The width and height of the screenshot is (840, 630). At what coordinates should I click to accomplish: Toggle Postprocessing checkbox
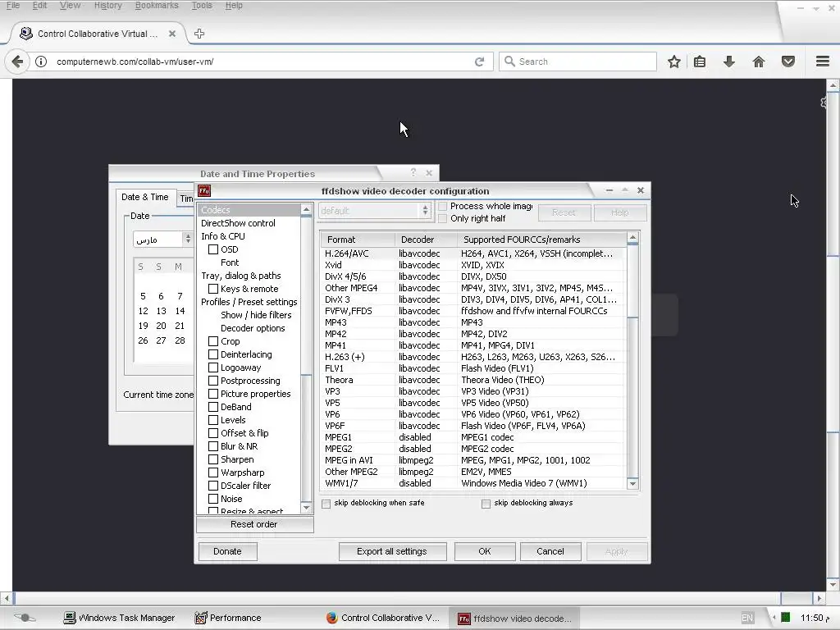(213, 381)
